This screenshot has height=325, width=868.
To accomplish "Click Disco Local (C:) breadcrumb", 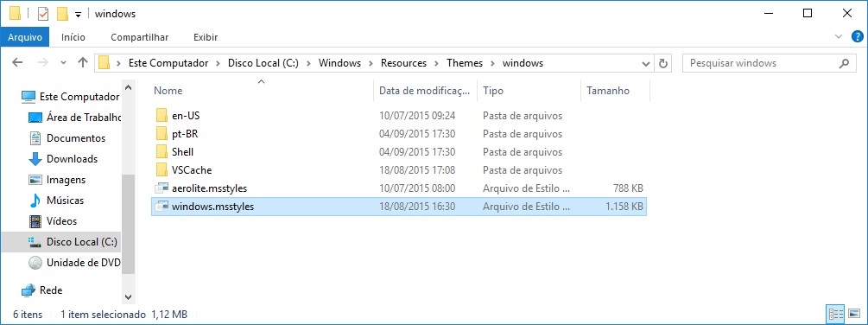I will point(263,63).
